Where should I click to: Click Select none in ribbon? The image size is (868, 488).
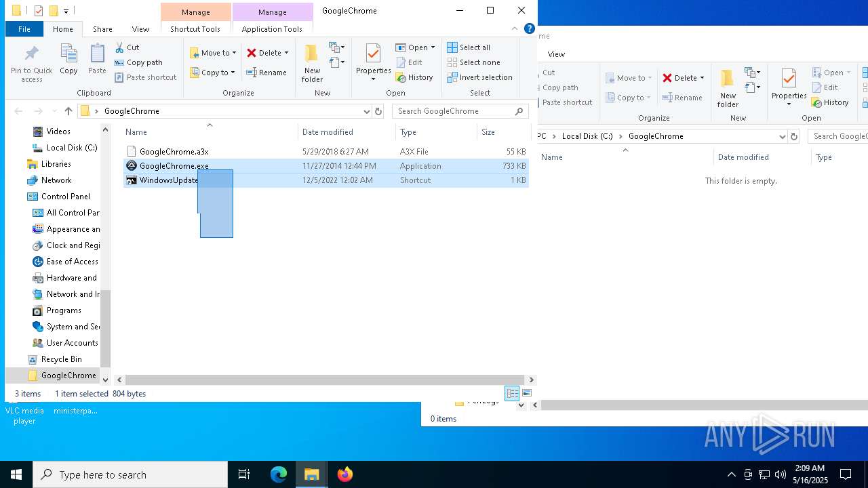point(473,62)
